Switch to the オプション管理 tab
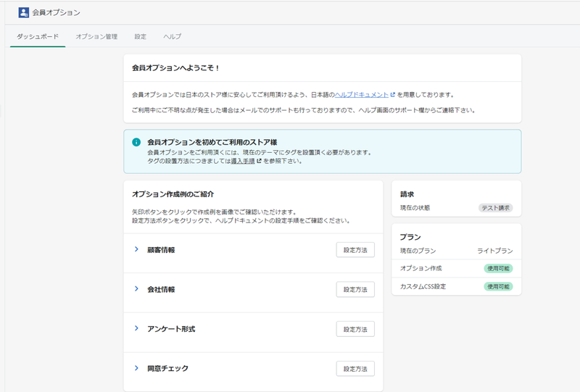The height and width of the screenshot is (392, 580). coord(96,37)
